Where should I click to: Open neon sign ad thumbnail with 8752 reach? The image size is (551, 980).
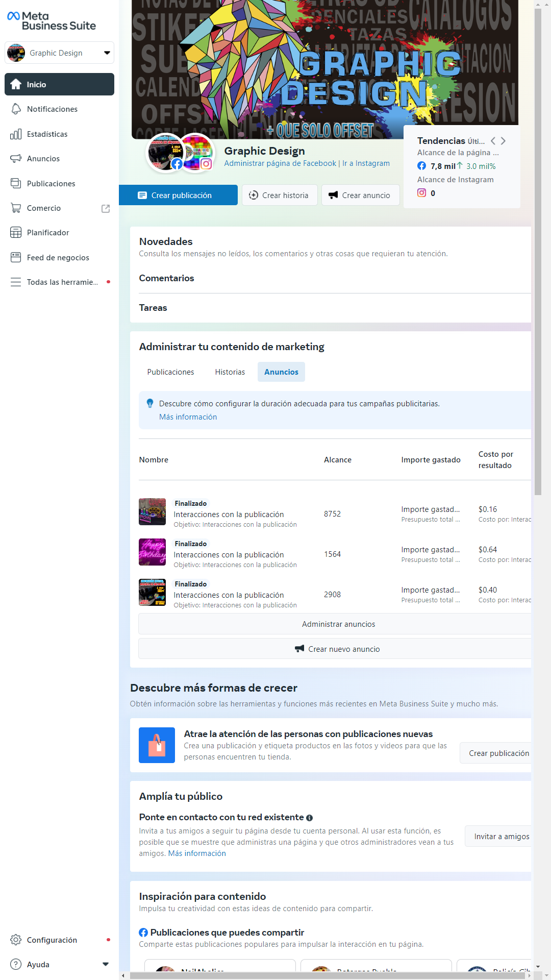152,511
